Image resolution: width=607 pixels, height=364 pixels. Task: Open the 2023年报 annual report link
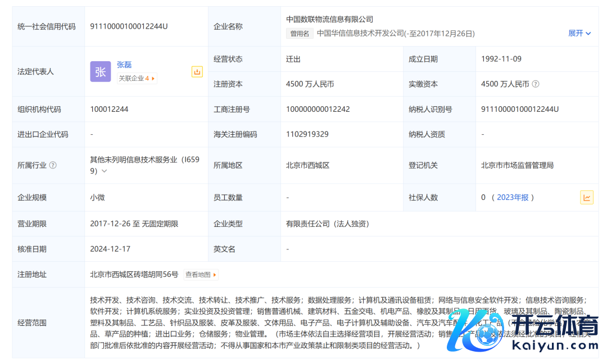tap(513, 197)
